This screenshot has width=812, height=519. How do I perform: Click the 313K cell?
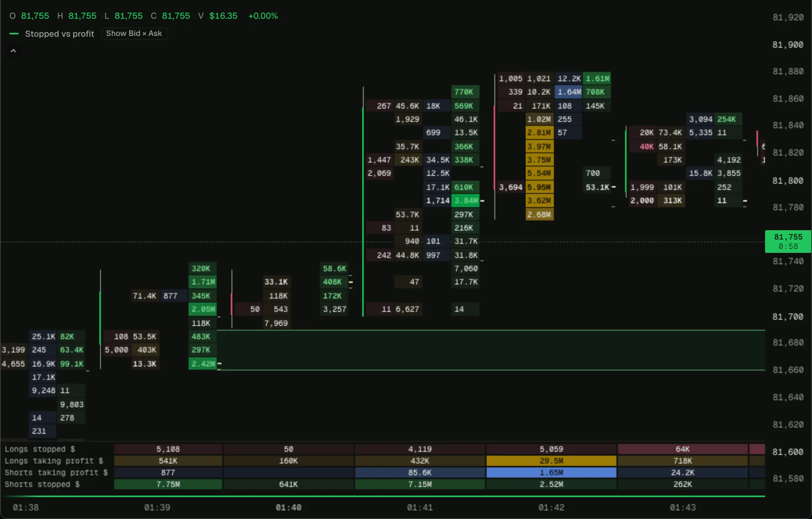point(671,200)
